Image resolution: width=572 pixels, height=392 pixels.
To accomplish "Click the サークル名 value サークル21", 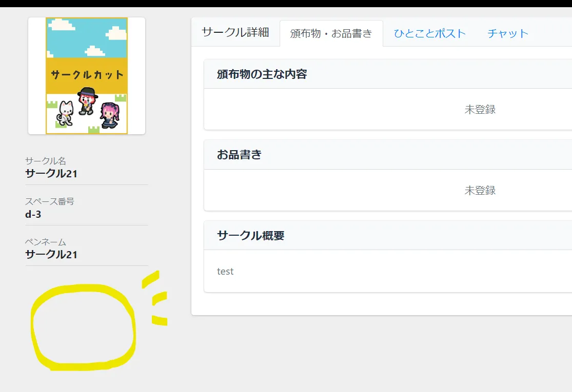I will click(51, 173).
